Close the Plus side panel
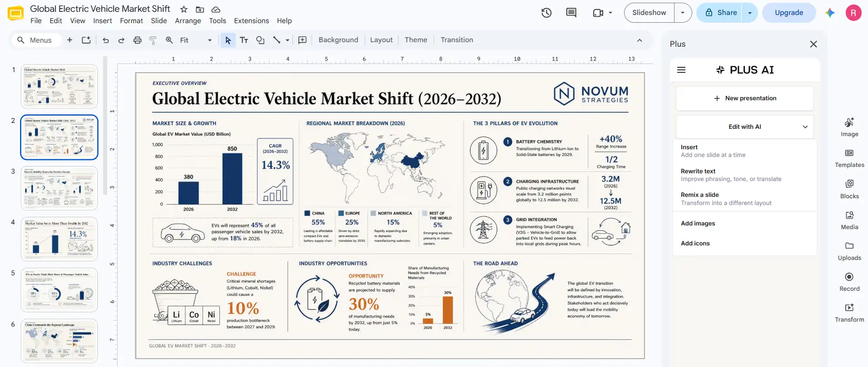The width and height of the screenshot is (868, 367). [x=813, y=44]
